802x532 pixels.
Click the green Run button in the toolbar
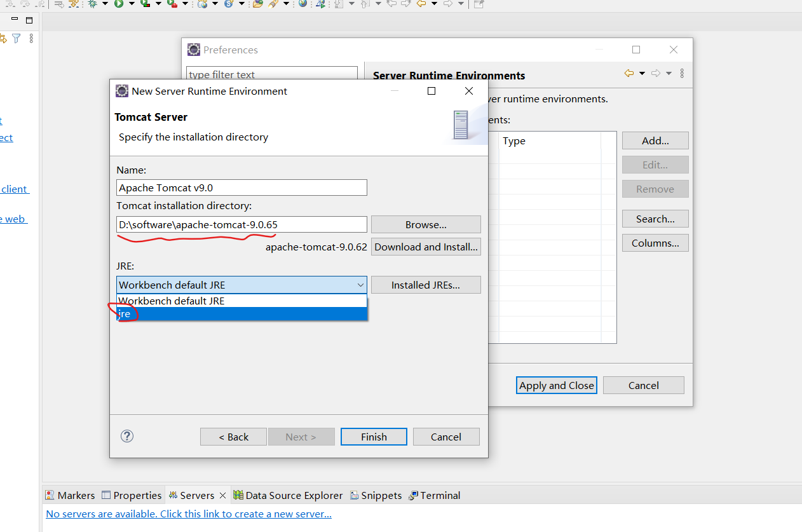119,4
